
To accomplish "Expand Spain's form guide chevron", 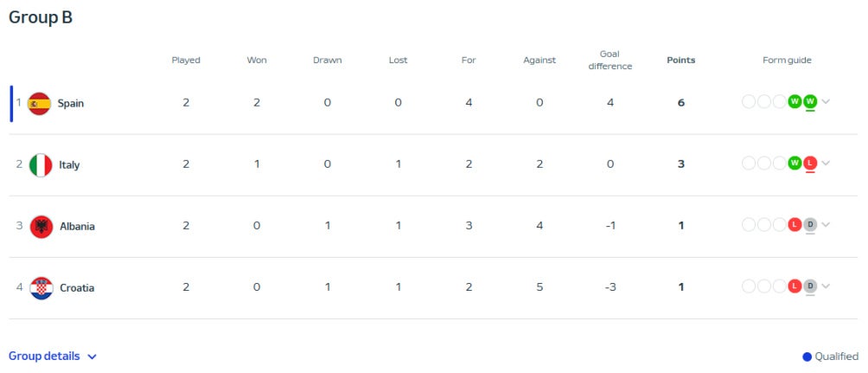I will [827, 102].
